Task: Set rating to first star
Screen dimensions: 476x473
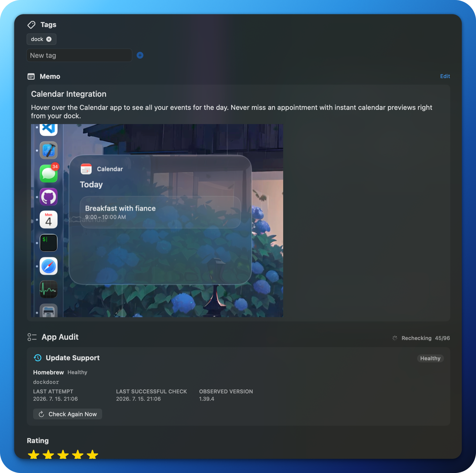Action: pos(34,454)
